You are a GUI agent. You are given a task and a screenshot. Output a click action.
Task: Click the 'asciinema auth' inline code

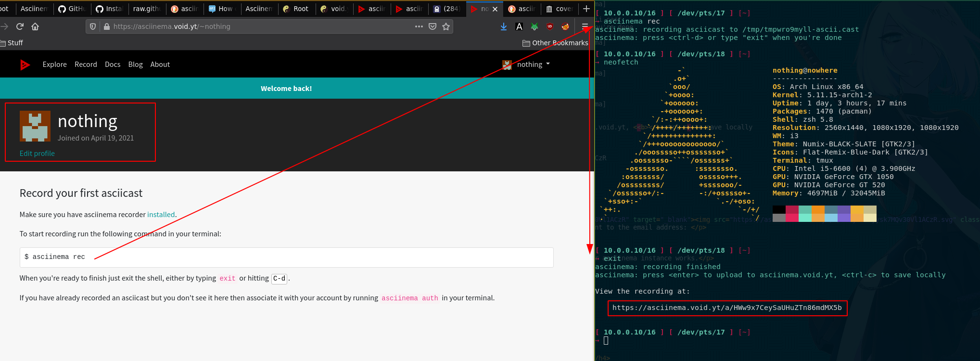410,298
